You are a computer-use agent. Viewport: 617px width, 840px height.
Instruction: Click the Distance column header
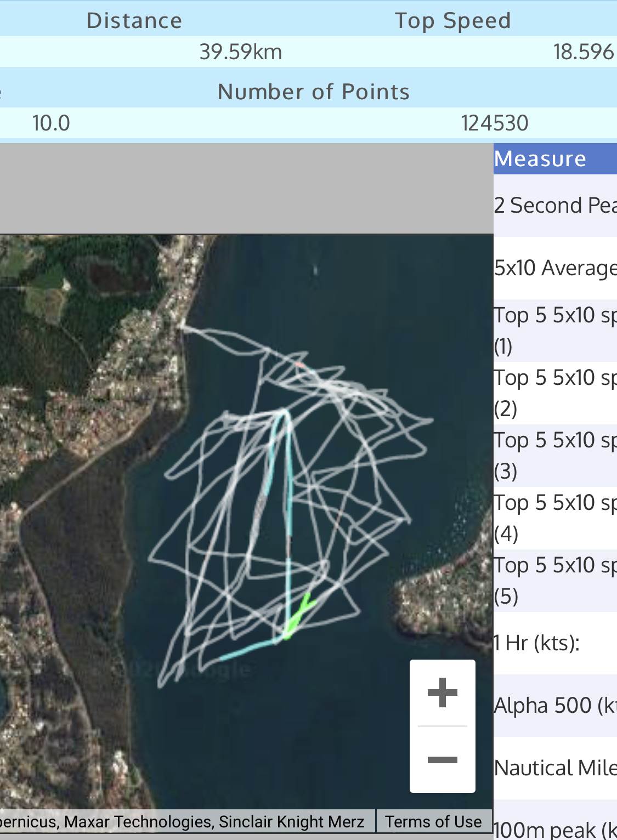tap(134, 21)
